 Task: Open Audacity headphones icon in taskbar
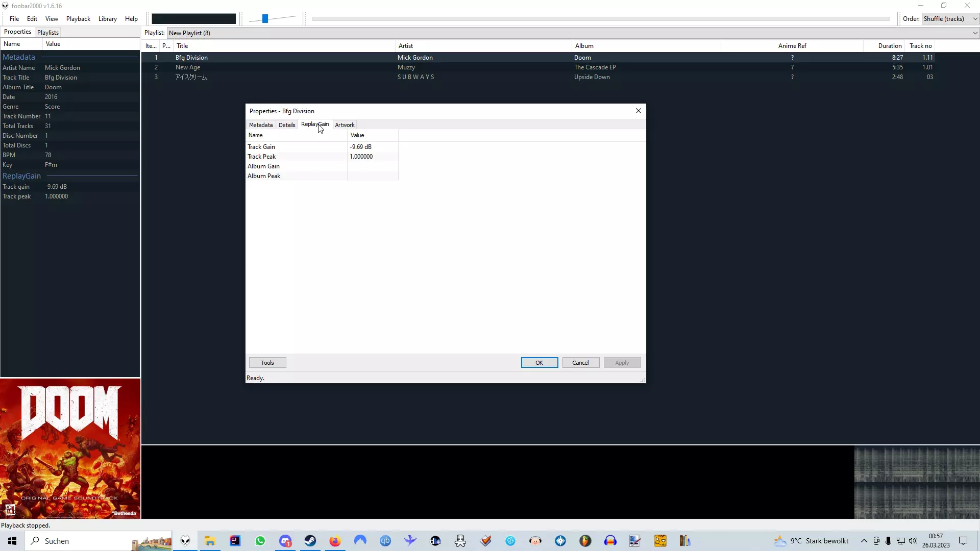(610, 541)
